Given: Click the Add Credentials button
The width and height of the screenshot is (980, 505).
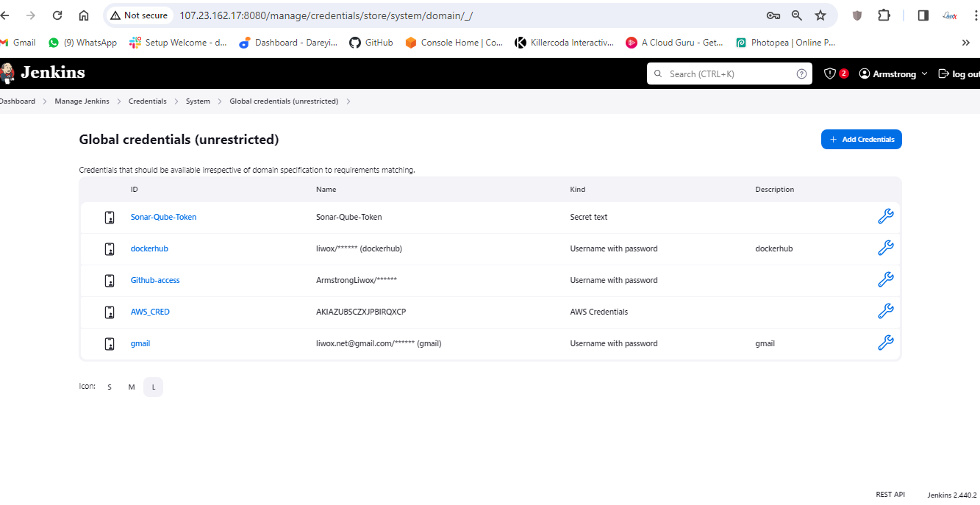Looking at the screenshot, I should [861, 140].
